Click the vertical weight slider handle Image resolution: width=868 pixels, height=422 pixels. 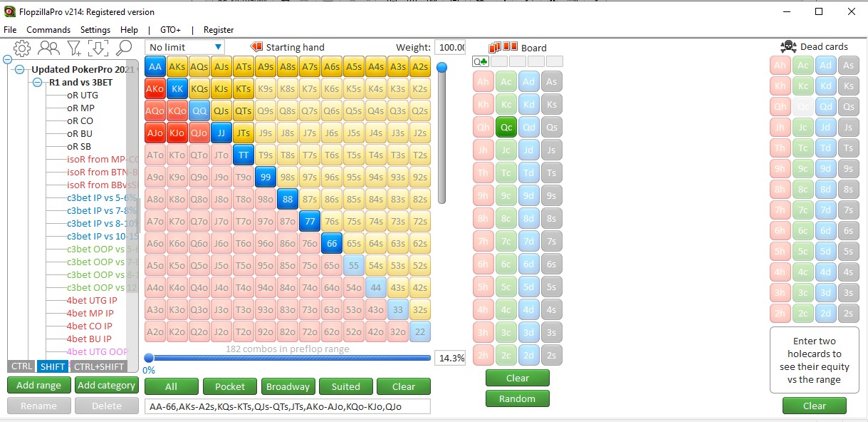[442, 67]
